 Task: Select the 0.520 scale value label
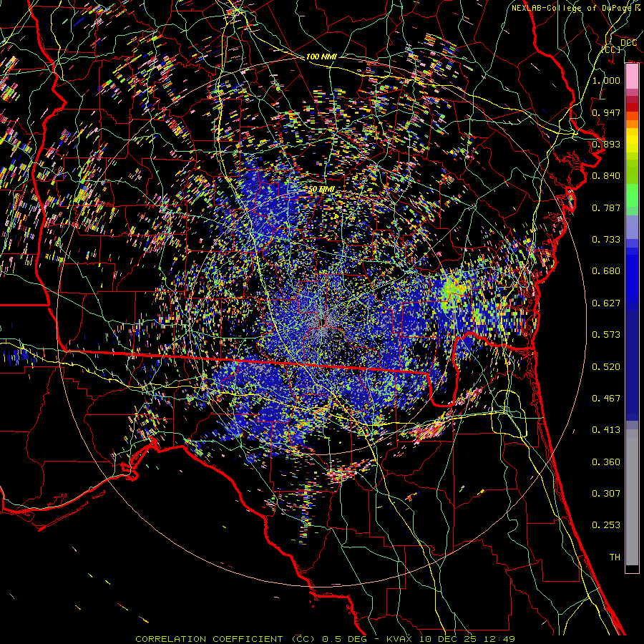(x=606, y=367)
